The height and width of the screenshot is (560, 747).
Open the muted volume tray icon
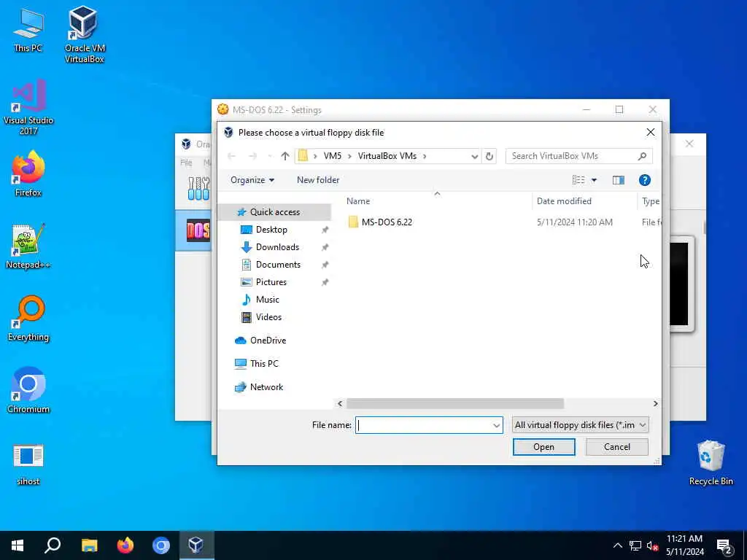(652, 545)
